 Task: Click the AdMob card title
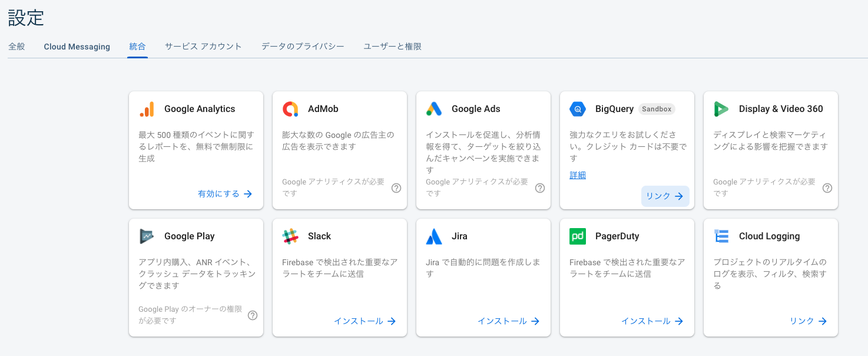coord(323,109)
